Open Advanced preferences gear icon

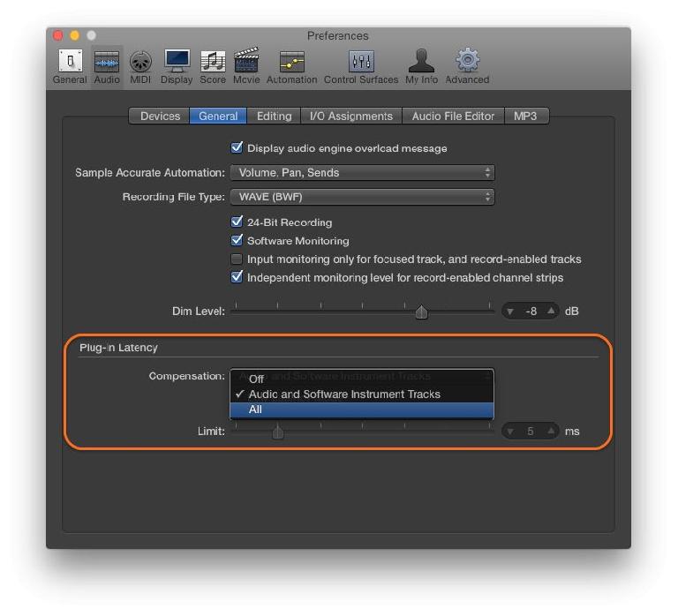coord(467,66)
